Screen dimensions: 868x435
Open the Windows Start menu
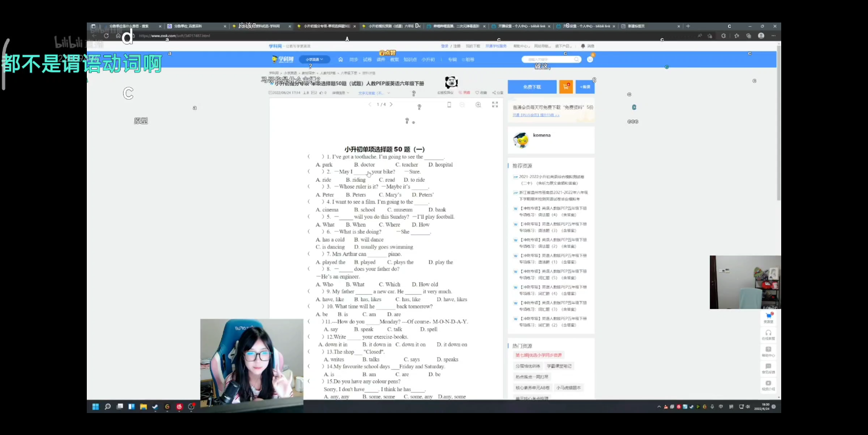click(x=95, y=407)
